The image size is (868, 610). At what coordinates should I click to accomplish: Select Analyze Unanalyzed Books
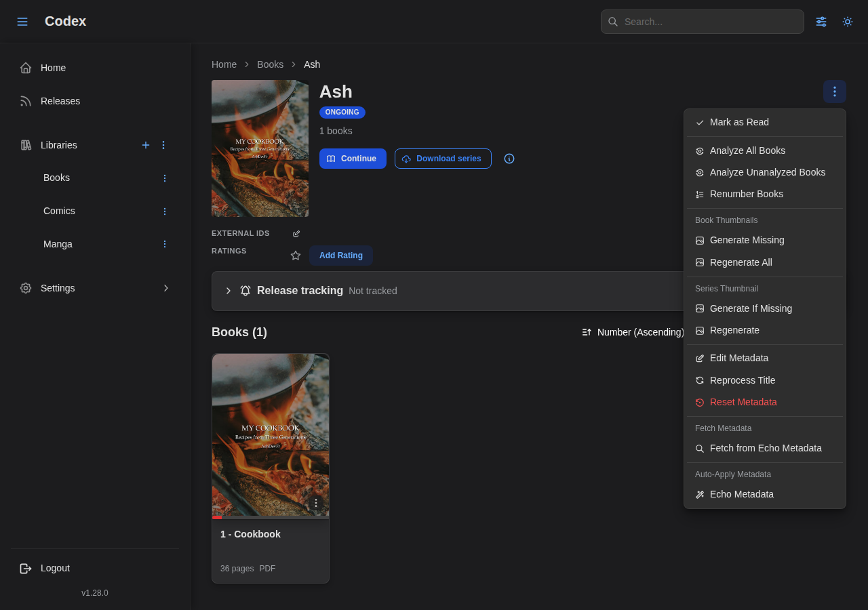765,172
